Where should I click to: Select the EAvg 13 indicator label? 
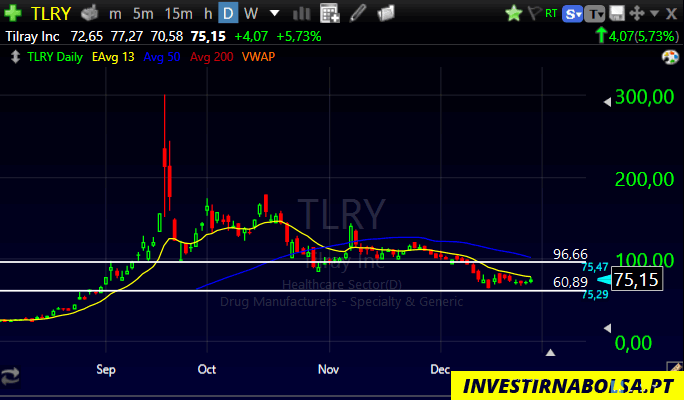[113, 57]
